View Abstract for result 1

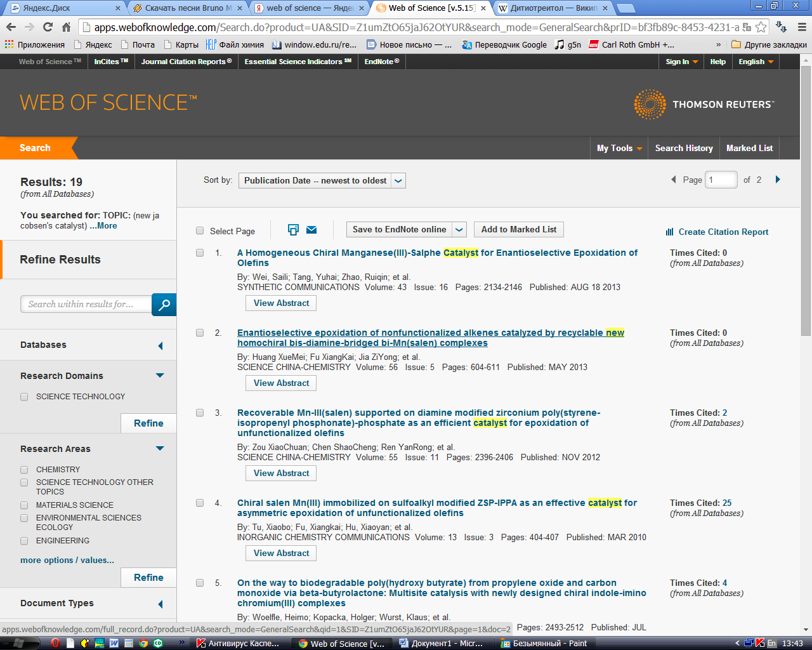click(x=281, y=303)
